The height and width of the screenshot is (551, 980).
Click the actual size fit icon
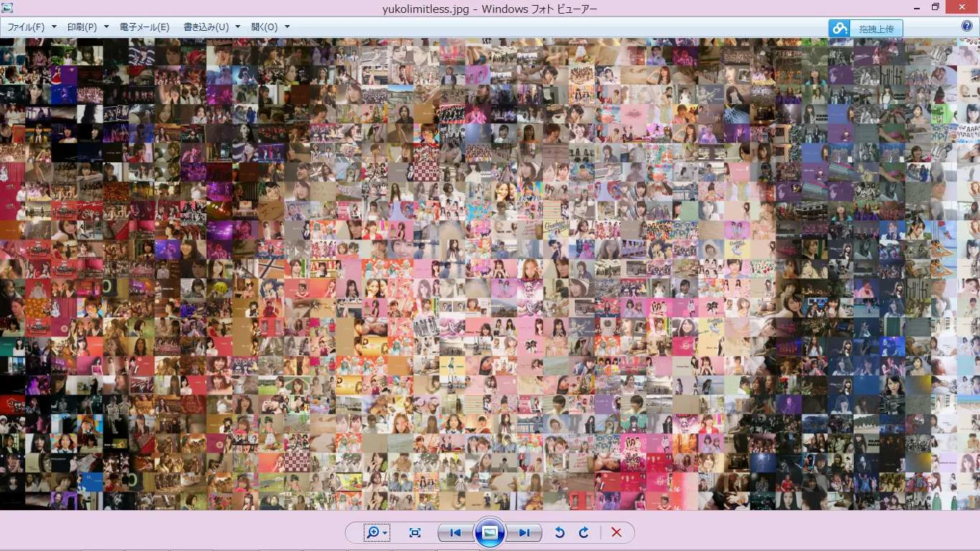coord(415,532)
